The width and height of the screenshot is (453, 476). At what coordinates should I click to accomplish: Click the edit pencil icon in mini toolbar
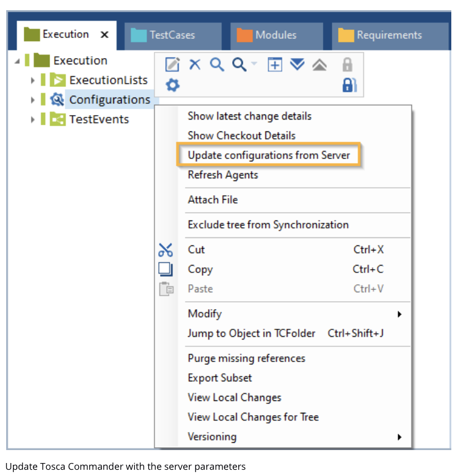click(x=172, y=64)
